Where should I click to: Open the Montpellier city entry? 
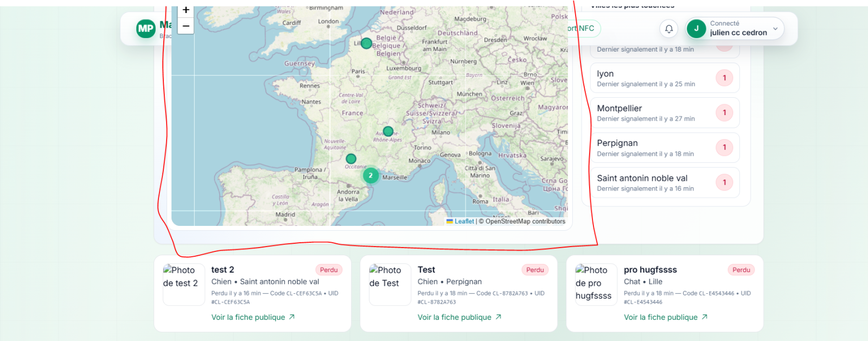pos(665,113)
